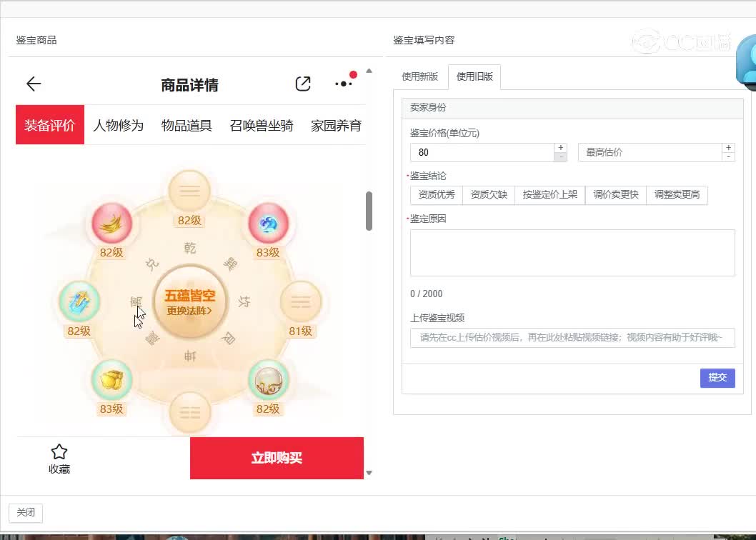Increase 最高估价 with plus stepper
The image size is (756, 540).
(729, 148)
